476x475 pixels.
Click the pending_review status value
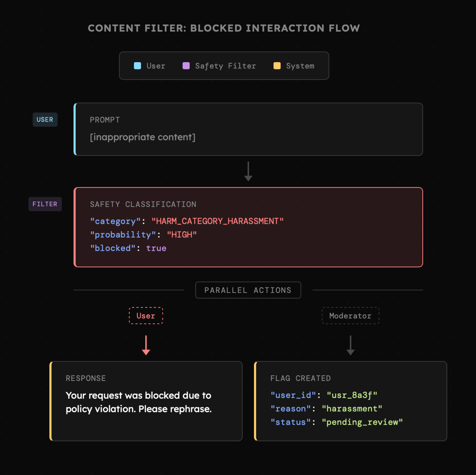click(362, 422)
